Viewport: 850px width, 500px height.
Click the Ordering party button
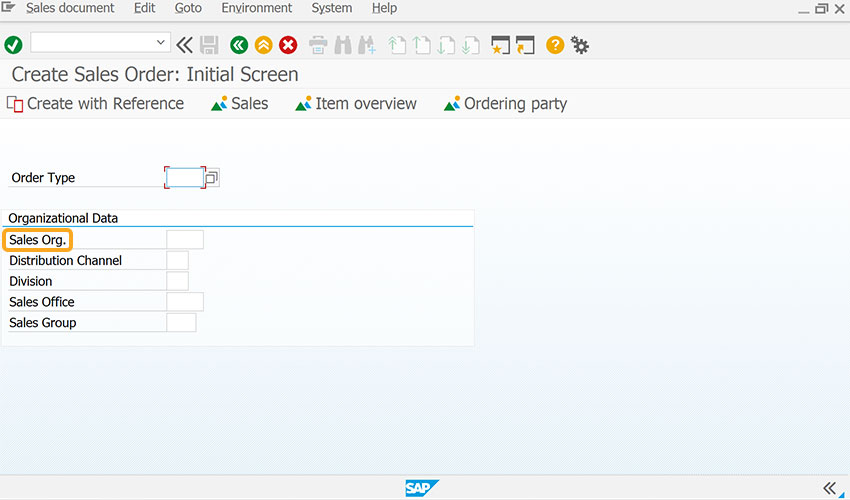505,104
